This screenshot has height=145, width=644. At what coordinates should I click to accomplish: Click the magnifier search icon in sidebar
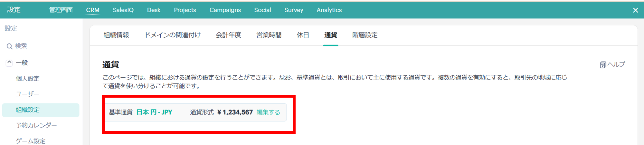point(9,46)
